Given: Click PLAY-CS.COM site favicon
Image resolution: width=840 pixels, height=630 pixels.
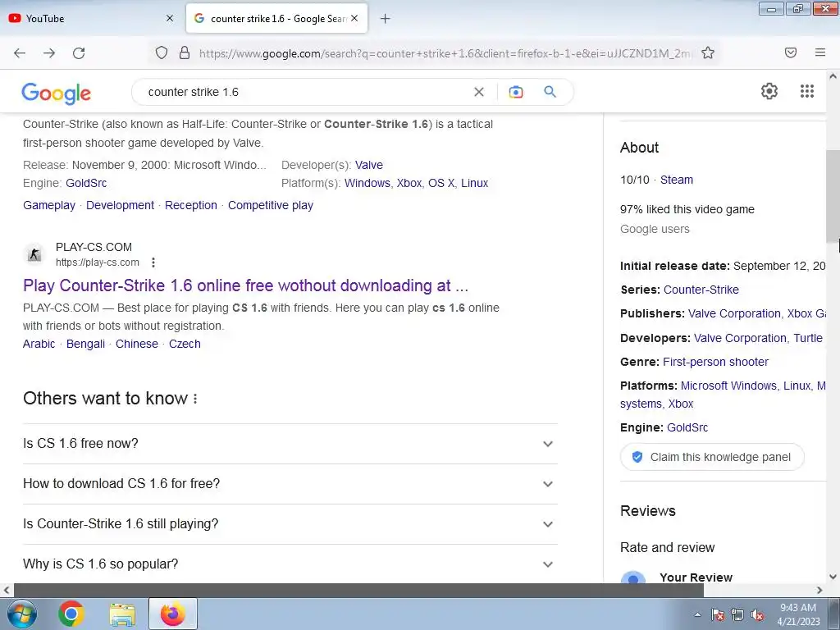Looking at the screenshot, I should tap(34, 254).
